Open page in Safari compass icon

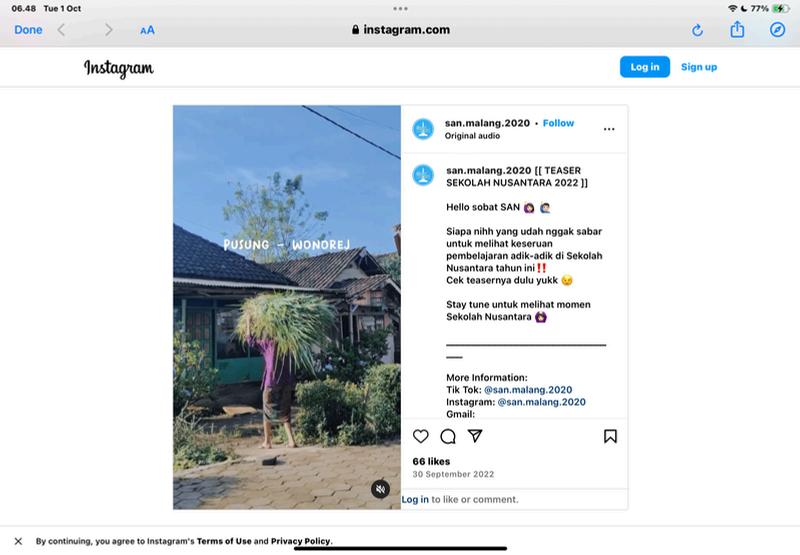pyautogui.click(x=777, y=30)
